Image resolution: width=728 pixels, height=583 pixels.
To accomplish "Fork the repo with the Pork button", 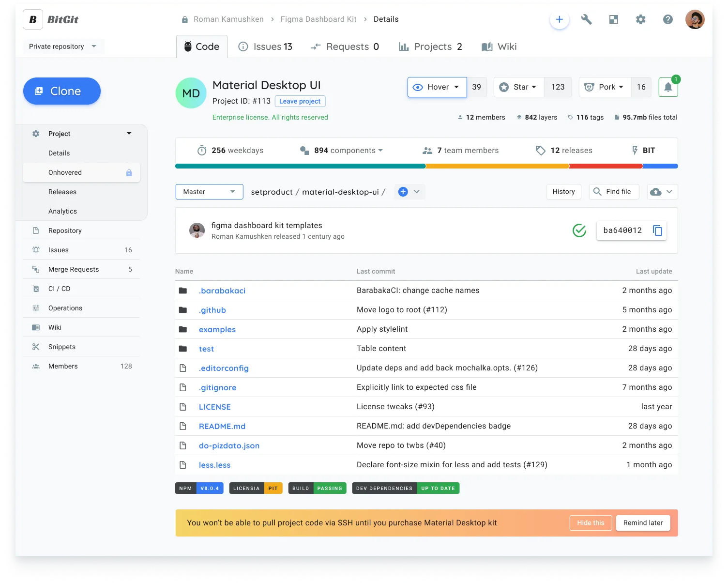I will pyautogui.click(x=604, y=87).
